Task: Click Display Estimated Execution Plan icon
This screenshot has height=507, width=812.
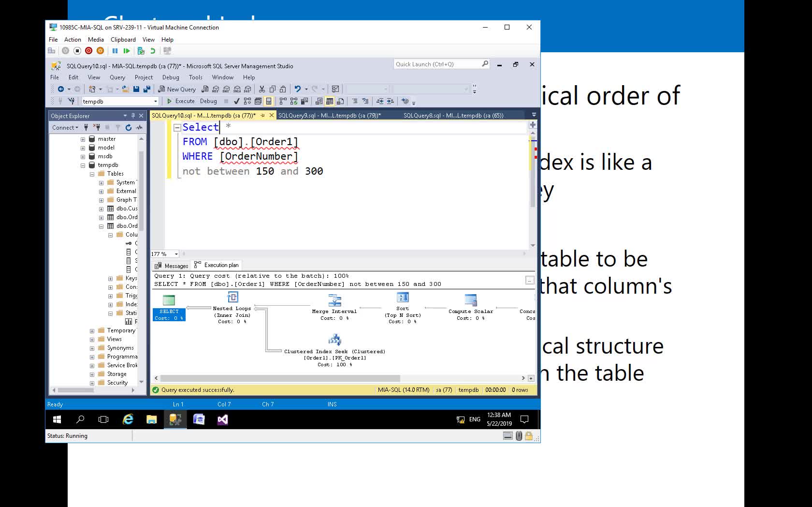Action: pos(247,101)
